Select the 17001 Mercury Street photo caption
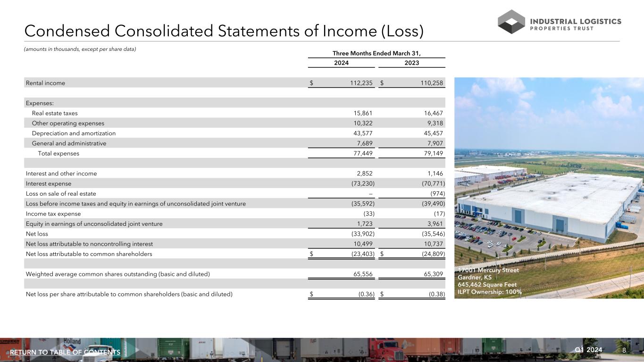The width and height of the screenshot is (644, 362). (489, 281)
